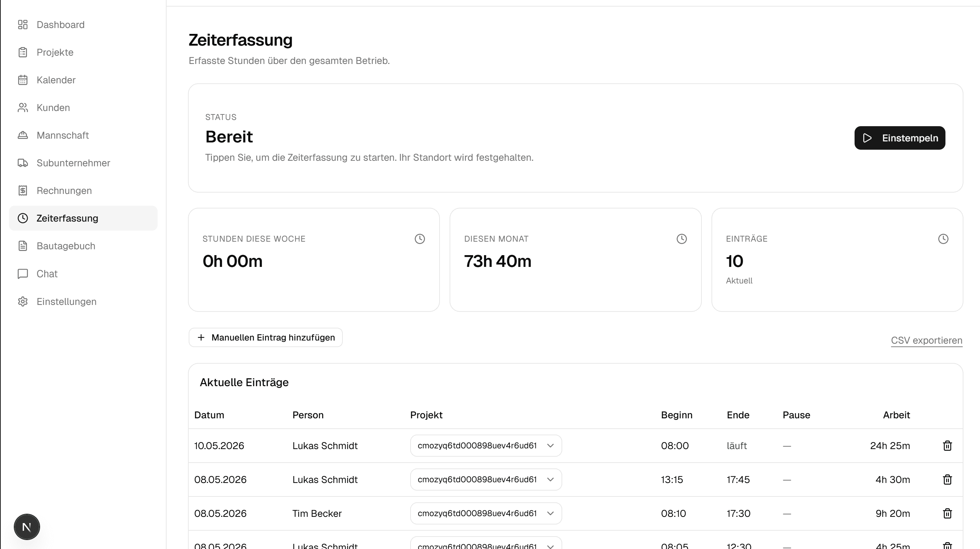Screen dimensions: 980x549
Task: Click the Arbeit column header
Action: tap(896, 415)
